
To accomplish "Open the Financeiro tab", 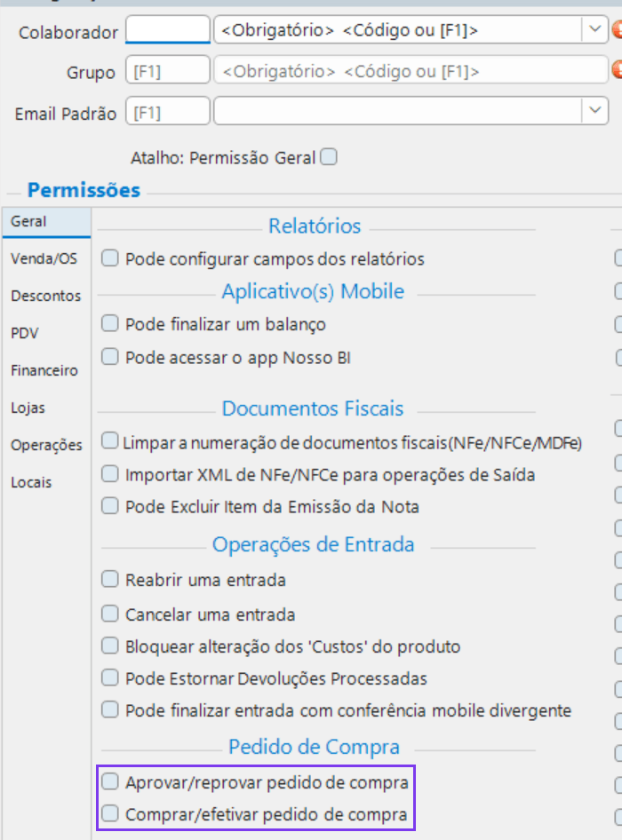I will coord(44,370).
